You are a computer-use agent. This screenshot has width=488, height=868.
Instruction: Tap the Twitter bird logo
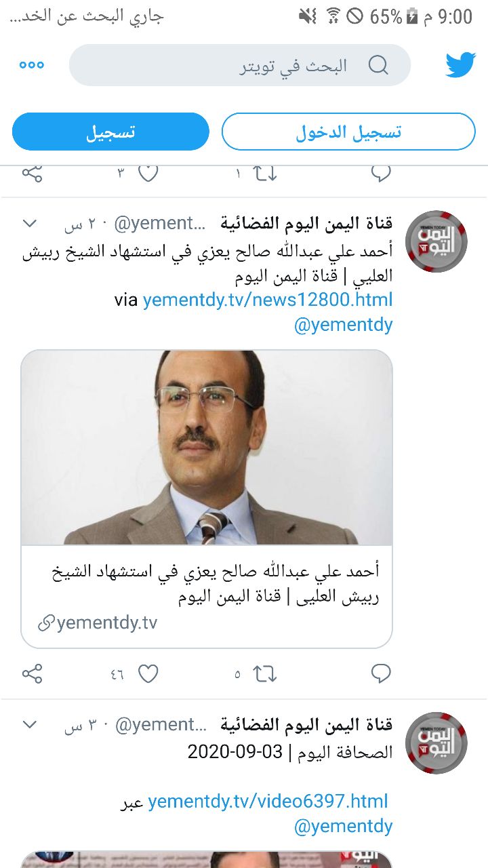tap(461, 65)
